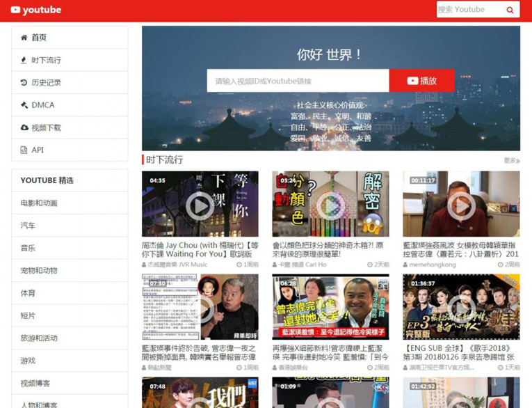Image resolution: width=532 pixels, height=408 pixels.
Task: Click the magnifier search icon in header
Action: pyautogui.click(x=510, y=10)
